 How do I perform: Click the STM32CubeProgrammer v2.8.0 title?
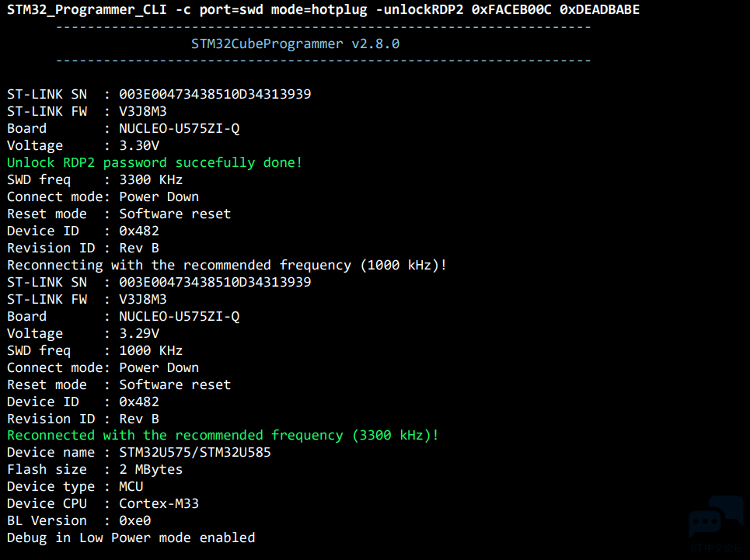point(295,44)
